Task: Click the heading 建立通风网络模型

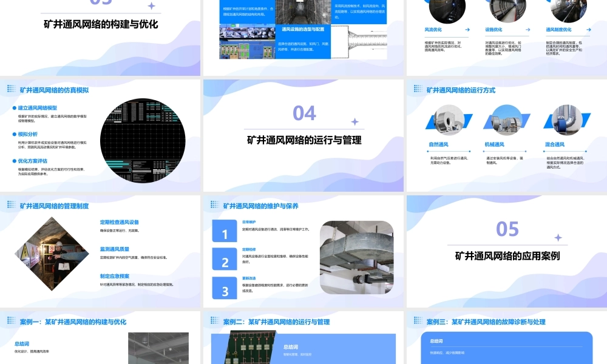Action: point(38,108)
